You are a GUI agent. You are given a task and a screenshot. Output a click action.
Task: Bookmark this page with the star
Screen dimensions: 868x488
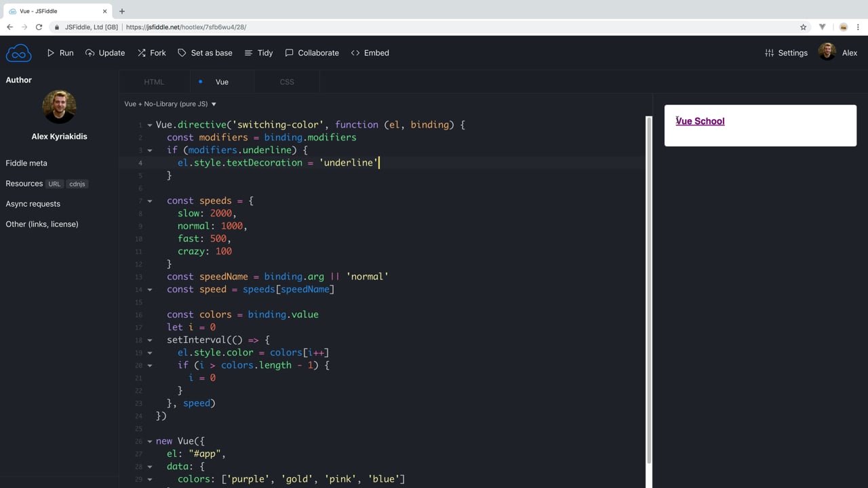[x=804, y=27]
